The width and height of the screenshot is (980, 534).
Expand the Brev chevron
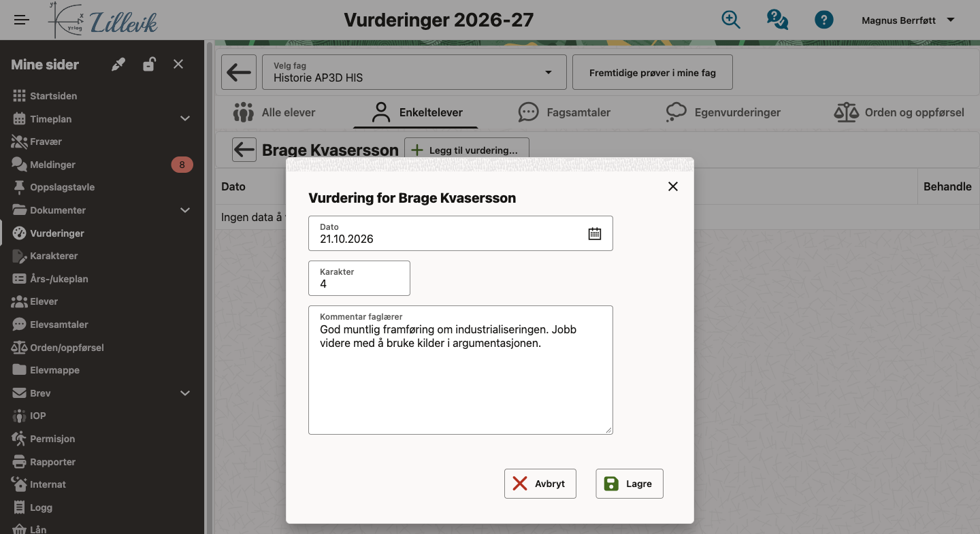185,393
